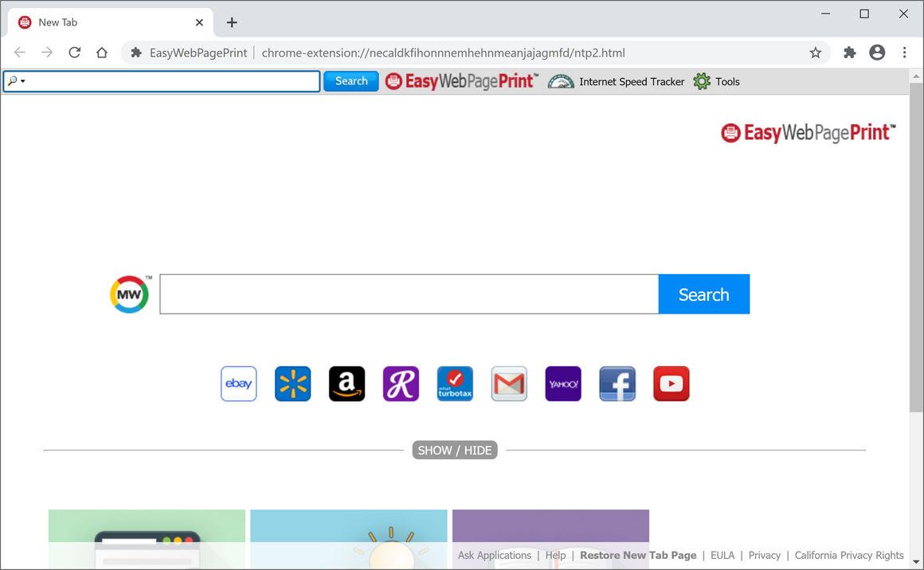Reload the current page
The width and height of the screenshot is (924, 570).
coord(74,53)
